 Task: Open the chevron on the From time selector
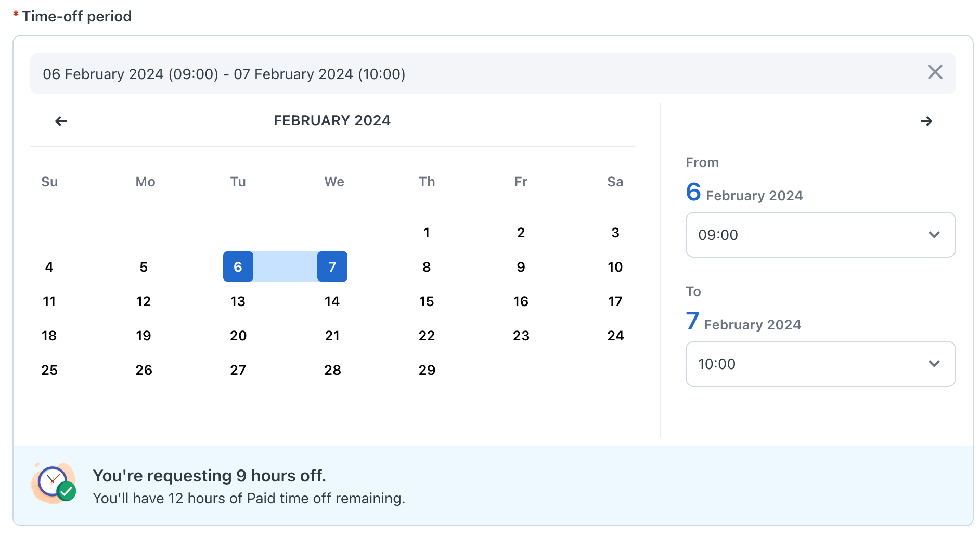click(x=934, y=235)
